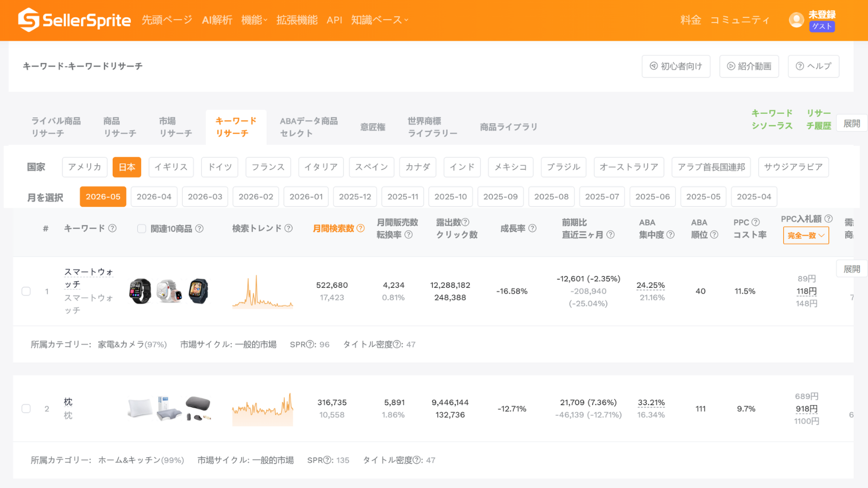Viewport: 868px width, 488px height.
Task: Switch to ライバル商品リサーチ tab
Action: pos(56,127)
